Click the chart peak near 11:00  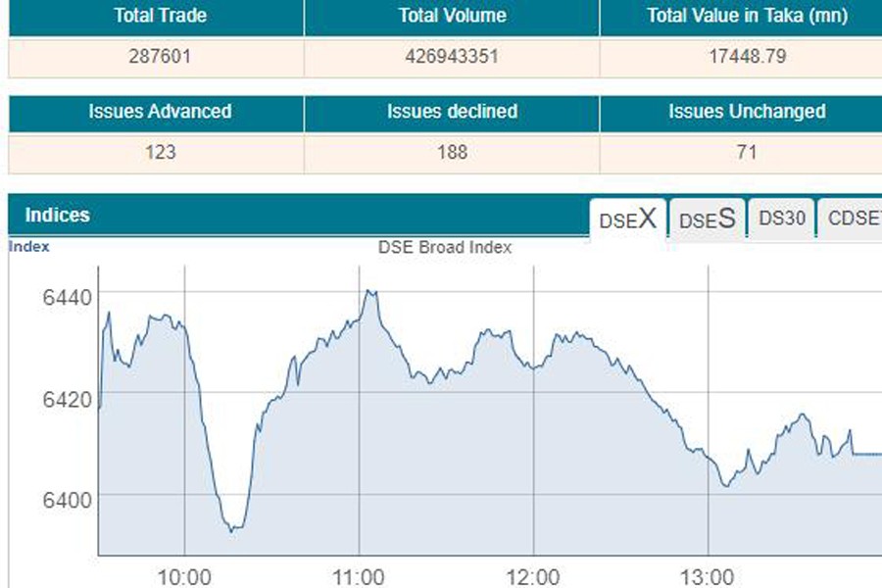tap(369, 291)
